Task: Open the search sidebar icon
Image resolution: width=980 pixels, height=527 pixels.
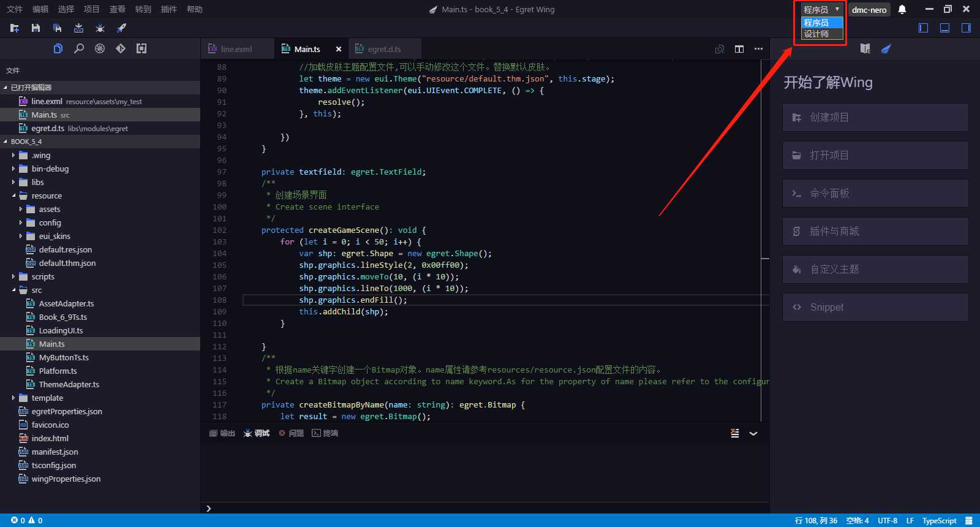Action: pos(79,48)
